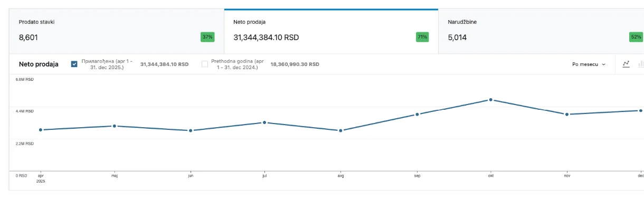
Task: Click the 6.6M RSD axis label
Action: (x=24, y=79)
